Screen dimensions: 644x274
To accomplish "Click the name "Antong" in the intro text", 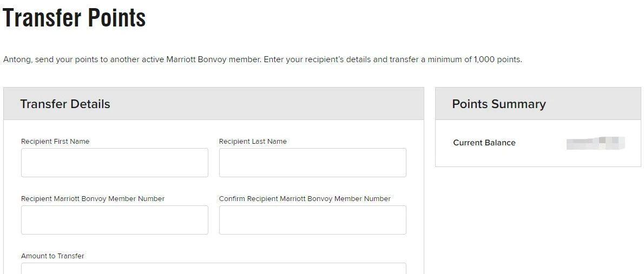I will 17,59.
